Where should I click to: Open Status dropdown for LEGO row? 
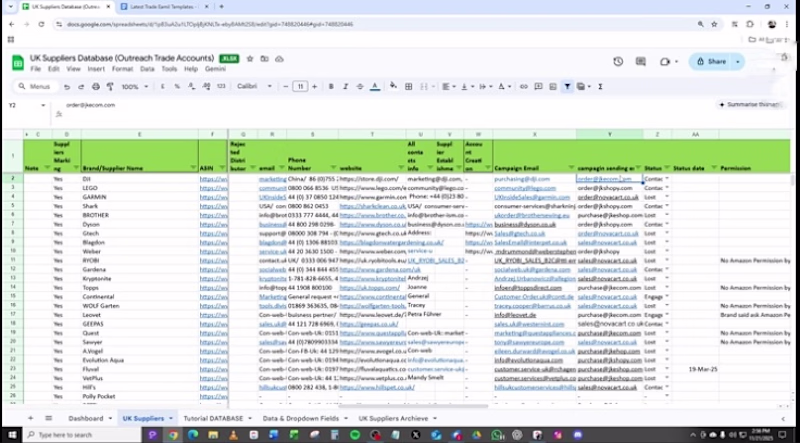(x=667, y=188)
